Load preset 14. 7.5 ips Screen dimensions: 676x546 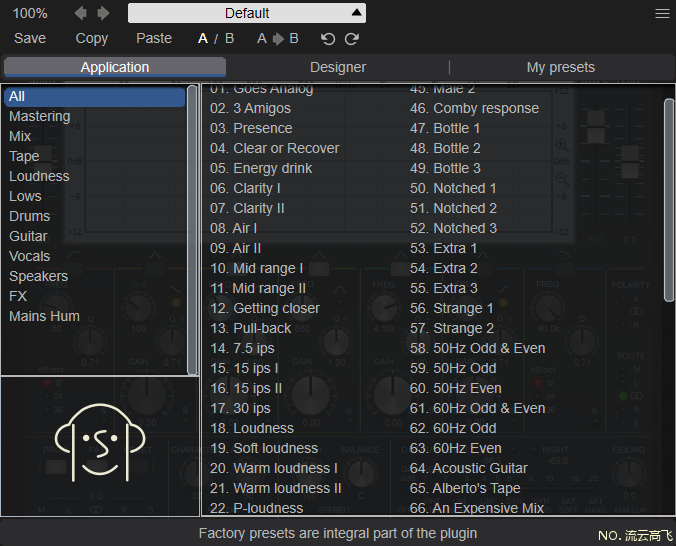point(242,348)
